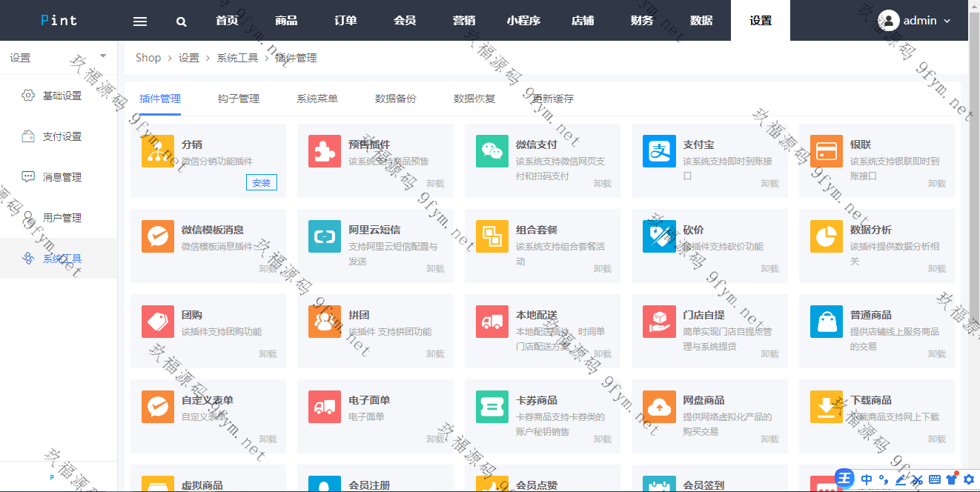The image size is (980, 492).
Task: Open the 订单 top menu
Action: pos(345,21)
